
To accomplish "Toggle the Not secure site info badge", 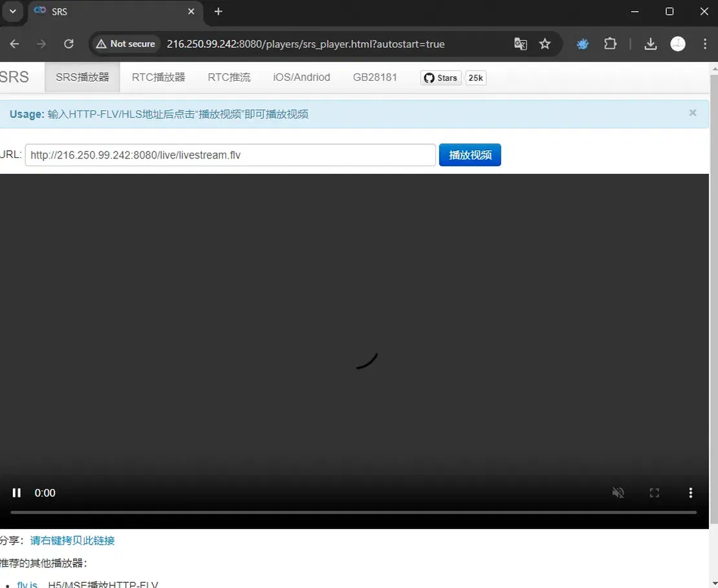I will click(x=125, y=43).
